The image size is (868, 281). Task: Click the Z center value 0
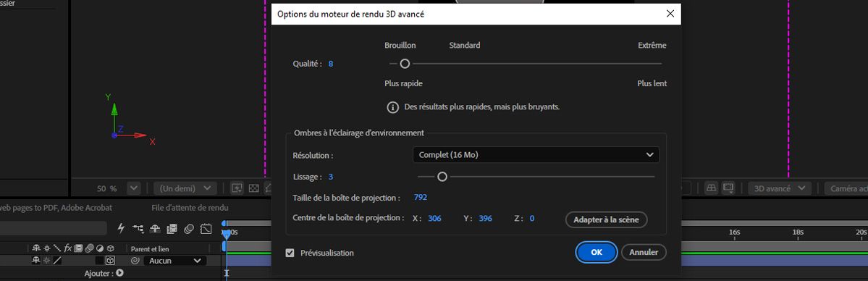532,219
